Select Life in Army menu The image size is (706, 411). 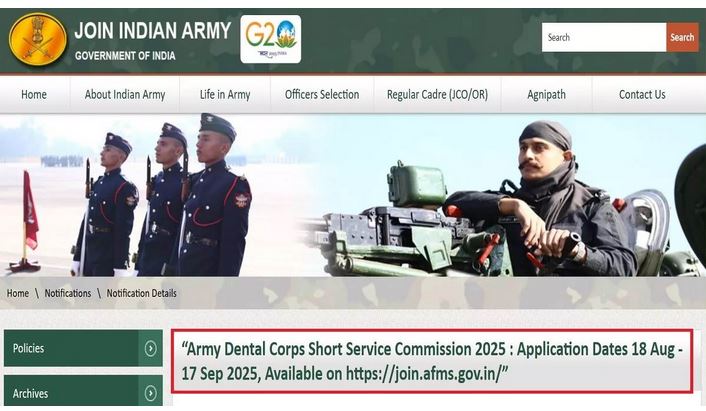coord(225,95)
